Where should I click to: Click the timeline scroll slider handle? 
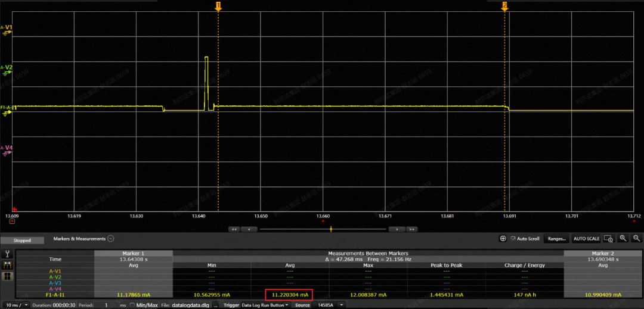(330, 229)
